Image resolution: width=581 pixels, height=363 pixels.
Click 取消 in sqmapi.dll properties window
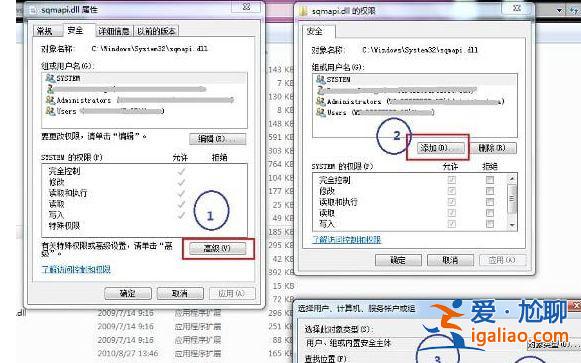click(180, 293)
